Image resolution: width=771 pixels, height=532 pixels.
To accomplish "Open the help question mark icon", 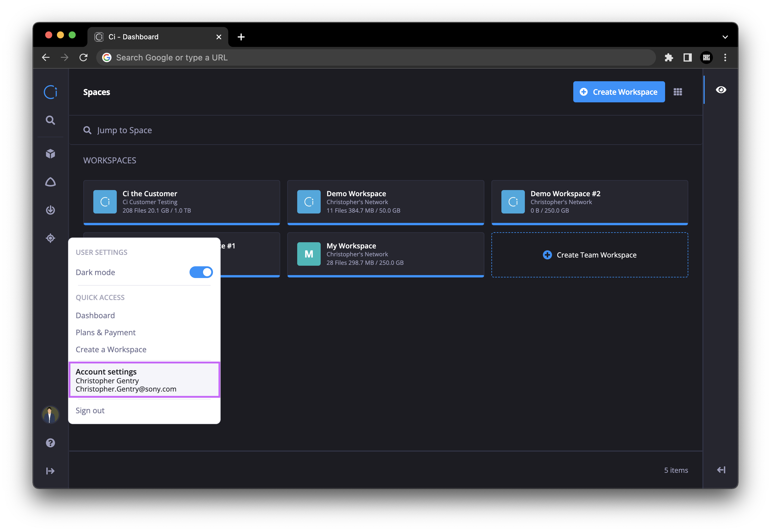I will 50,443.
